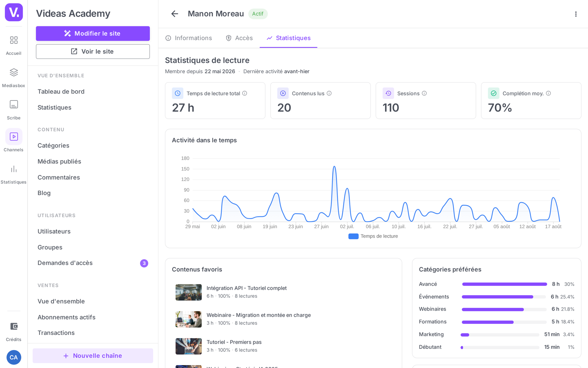Image resolution: width=588 pixels, height=368 pixels.
Task: Create a Nouvelle chaîne
Action: point(93,356)
